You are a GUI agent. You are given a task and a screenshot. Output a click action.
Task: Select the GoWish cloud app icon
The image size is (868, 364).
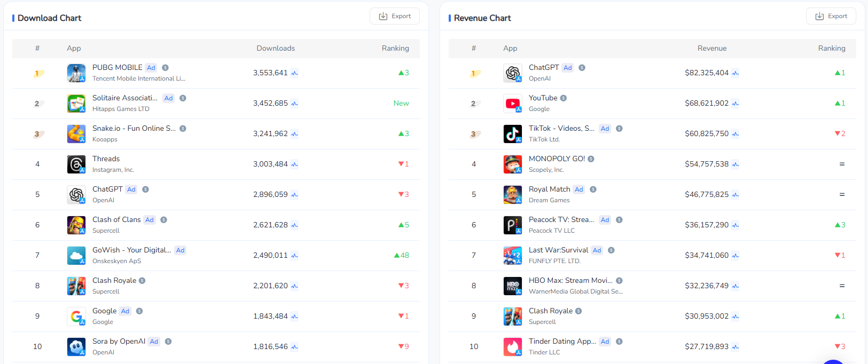76,256
